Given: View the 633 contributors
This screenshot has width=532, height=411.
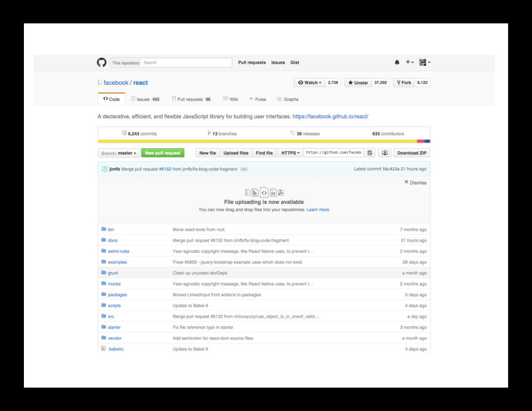Looking at the screenshot, I should (x=388, y=134).
